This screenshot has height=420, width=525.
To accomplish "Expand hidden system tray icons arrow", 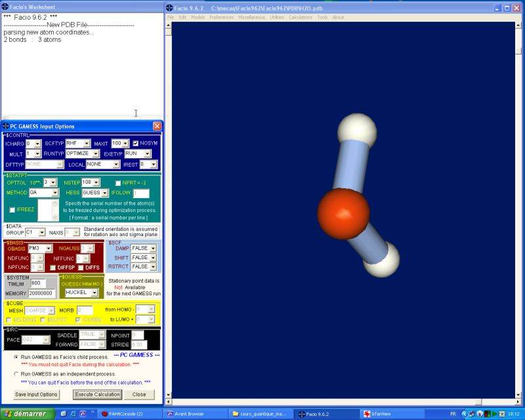I will (464, 414).
